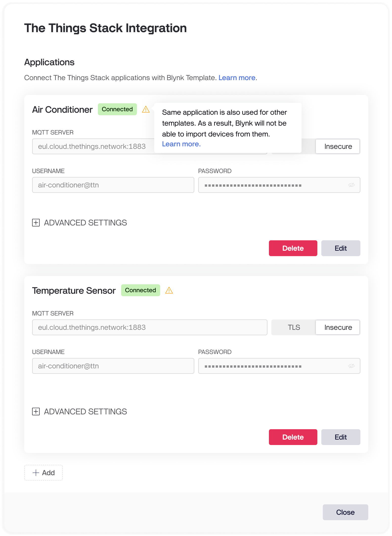Click Air Conditioner warning triangle icon
This screenshot has width=392, height=536.
click(x=146, y=109)
